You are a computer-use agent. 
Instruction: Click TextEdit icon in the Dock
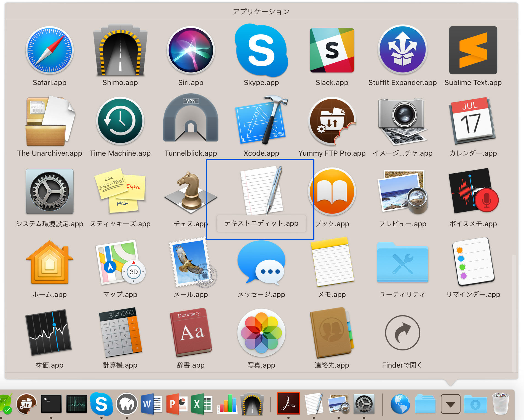pos(314,404)
